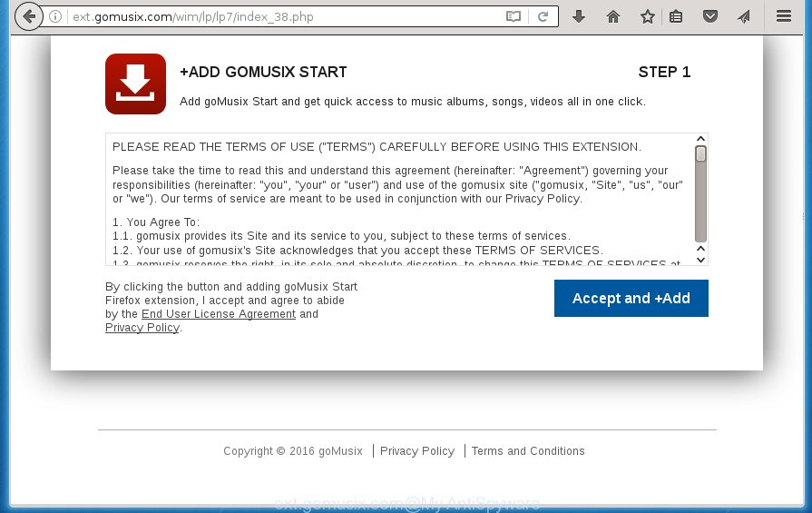Click the red goMusix download logo

coord(136,84)
